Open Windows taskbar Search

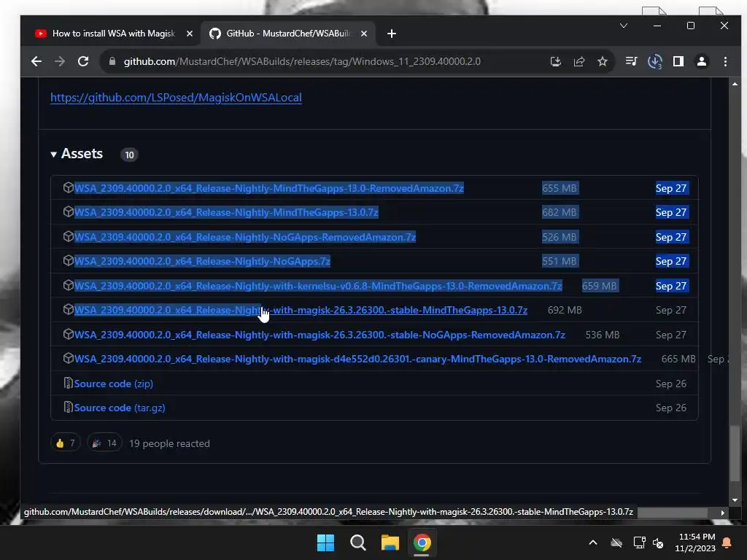click(x=357, y=542)
